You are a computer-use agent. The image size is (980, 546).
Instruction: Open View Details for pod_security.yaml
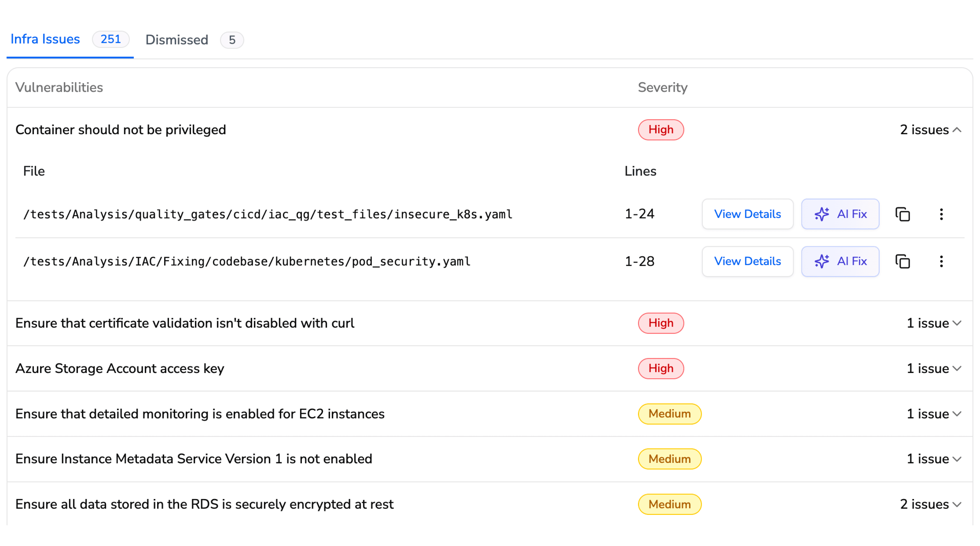tap(748, 261)
